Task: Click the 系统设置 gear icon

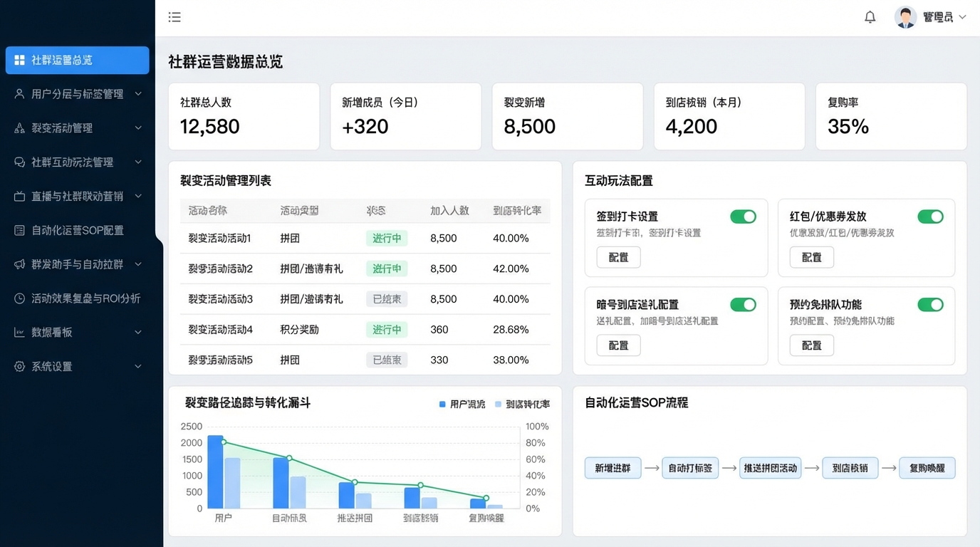Action: tap(19, 366)
